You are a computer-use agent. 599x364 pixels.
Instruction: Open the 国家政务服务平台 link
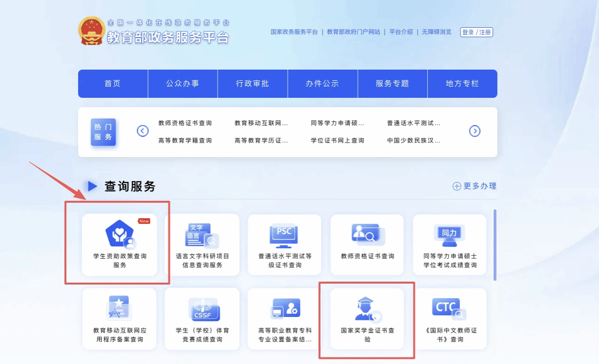click(294, 32)
